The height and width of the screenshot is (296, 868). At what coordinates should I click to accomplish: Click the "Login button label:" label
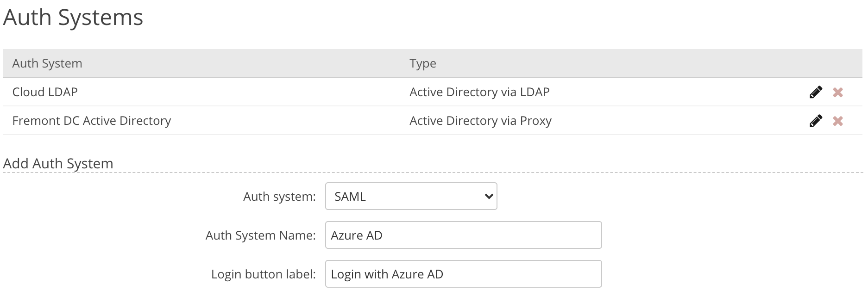263,275
